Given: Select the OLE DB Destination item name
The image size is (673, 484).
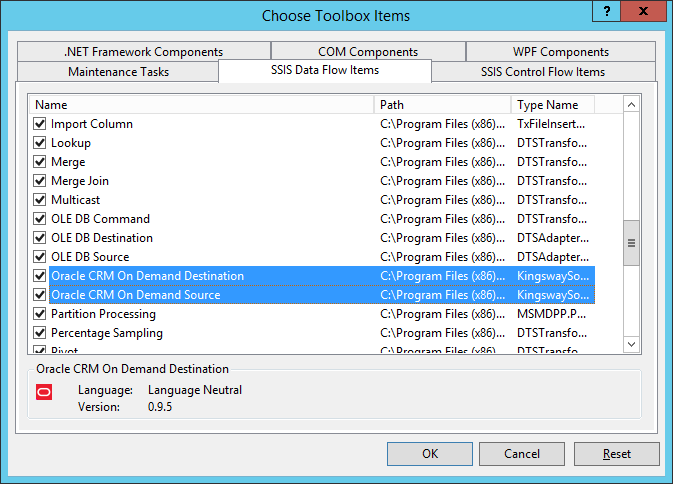Looking at the screenshot, I should (x=102, y=238).
